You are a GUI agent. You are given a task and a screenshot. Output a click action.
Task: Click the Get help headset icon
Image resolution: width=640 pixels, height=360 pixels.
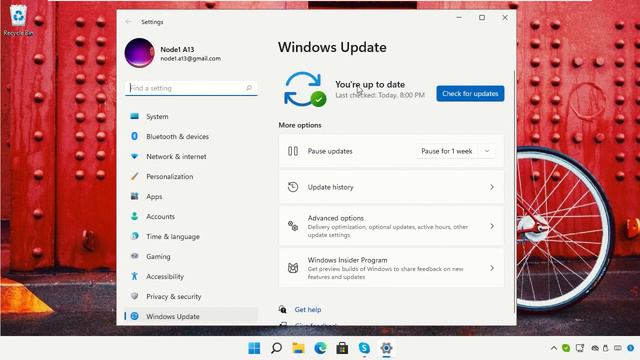(x=282, y=309)
